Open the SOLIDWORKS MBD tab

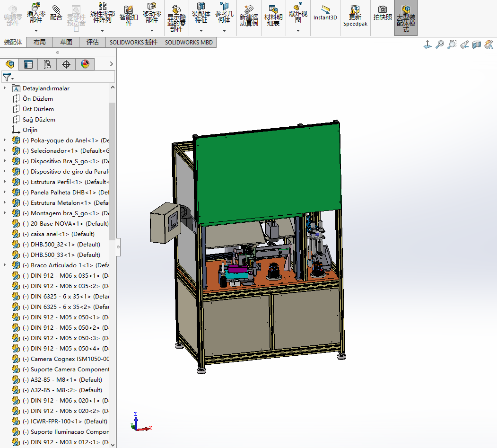coord(189,42)
